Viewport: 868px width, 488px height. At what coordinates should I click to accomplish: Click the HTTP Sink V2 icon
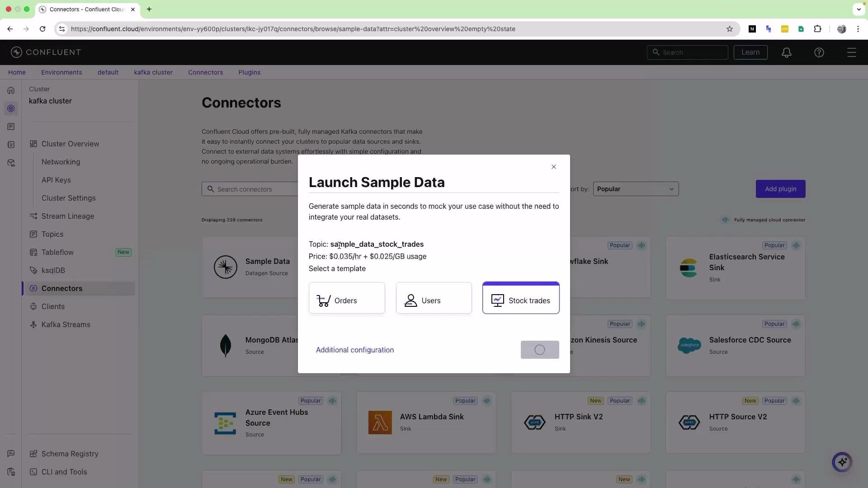click(x=535, y=422)
